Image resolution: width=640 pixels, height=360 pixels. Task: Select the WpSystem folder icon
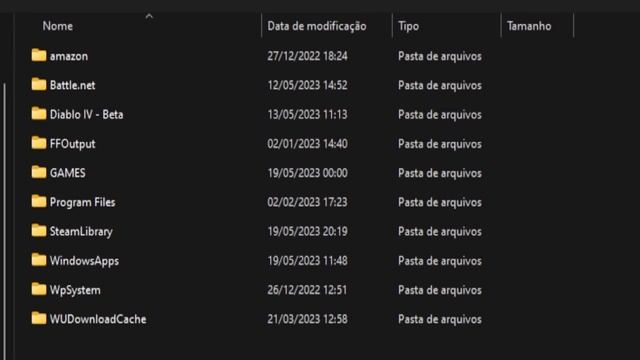[39, 289]
